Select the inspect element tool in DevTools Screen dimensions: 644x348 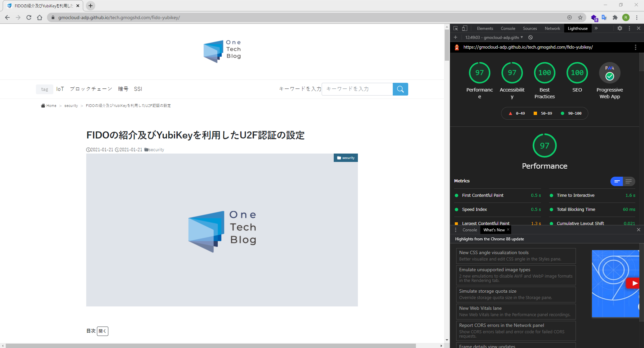pos(455,28)
